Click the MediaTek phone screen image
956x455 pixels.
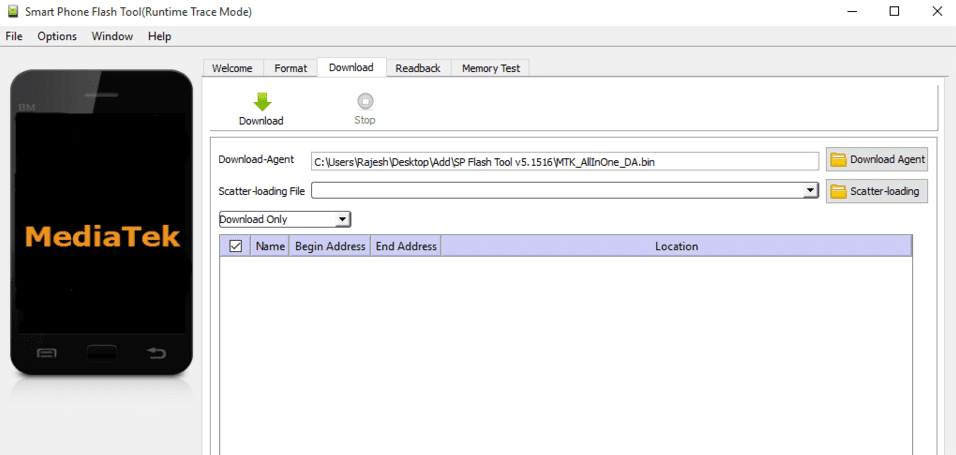[x=101, y=223]
